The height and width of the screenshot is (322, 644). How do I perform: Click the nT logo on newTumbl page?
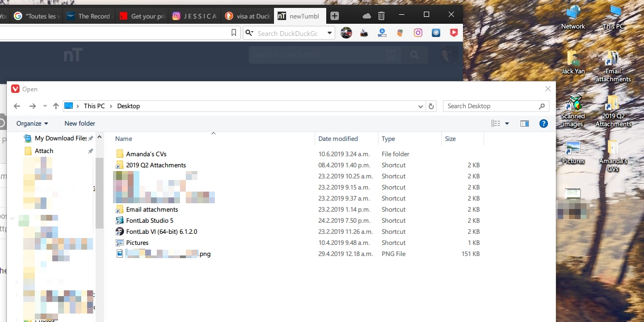coord(73,54)
